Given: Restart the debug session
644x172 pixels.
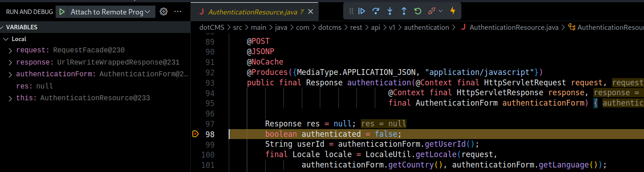Looking at the screenshot, I should coord(418,11).
